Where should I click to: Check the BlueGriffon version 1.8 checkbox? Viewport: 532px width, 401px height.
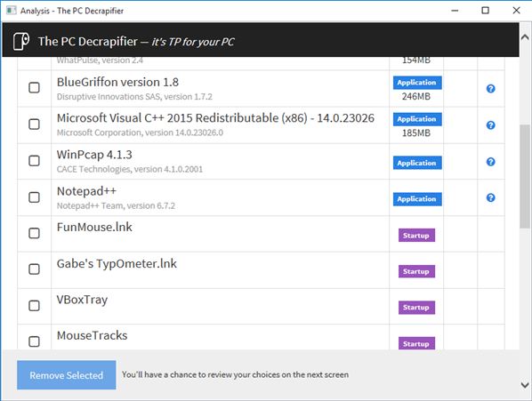(x=34, y=87)
